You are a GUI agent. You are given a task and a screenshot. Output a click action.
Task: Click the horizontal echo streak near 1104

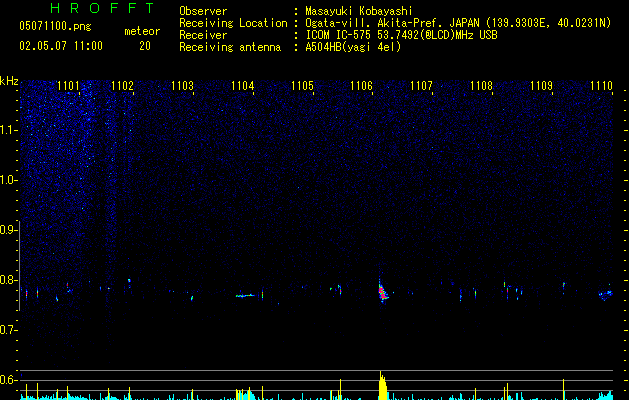pyautogui.click(x=245, y=296)
